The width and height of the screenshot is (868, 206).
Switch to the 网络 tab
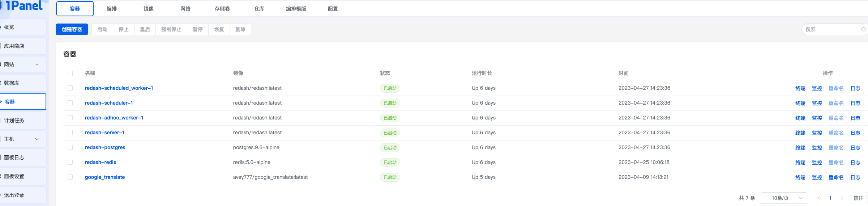pos(185,9)
